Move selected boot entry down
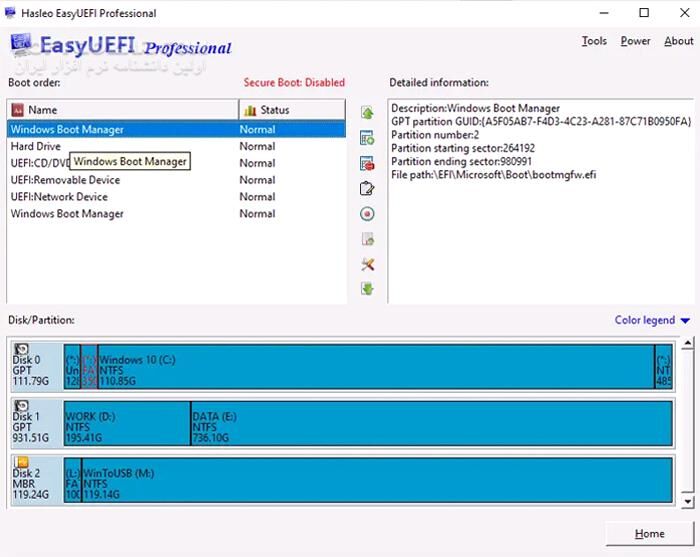The image size is (700, 557). 367,289
